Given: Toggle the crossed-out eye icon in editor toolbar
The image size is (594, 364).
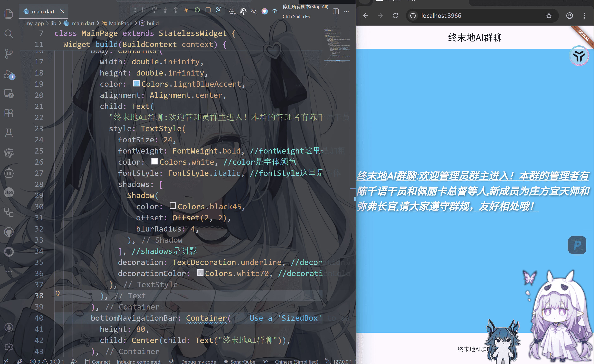Looking at the screenshot, I should (254, 11).
